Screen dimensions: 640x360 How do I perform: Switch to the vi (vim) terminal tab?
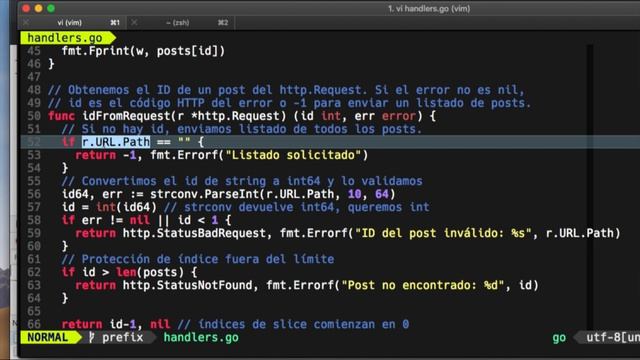click(69, 22)
